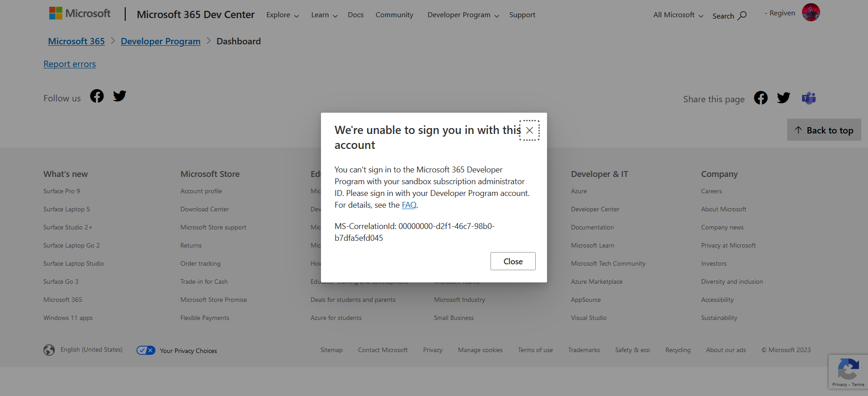Open Contact Microsoft link
Viewport: 868px width, 396px height.
(383, 350)
